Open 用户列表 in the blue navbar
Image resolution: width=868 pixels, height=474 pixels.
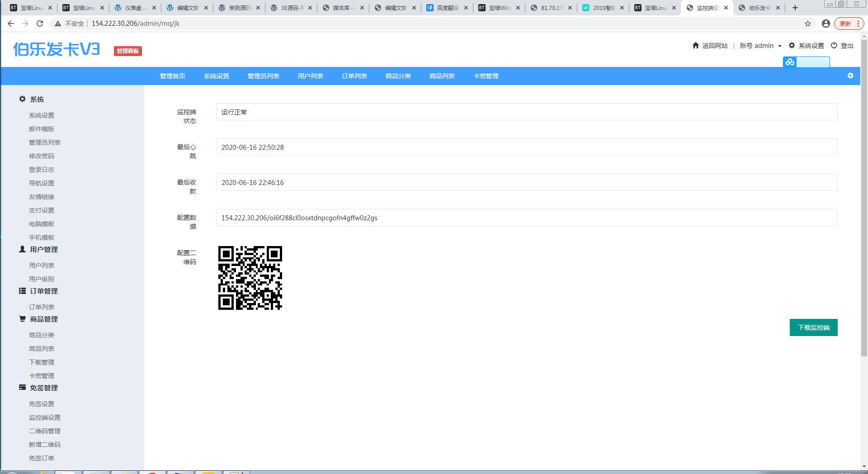pyautogui.click(x=311, y=76)
